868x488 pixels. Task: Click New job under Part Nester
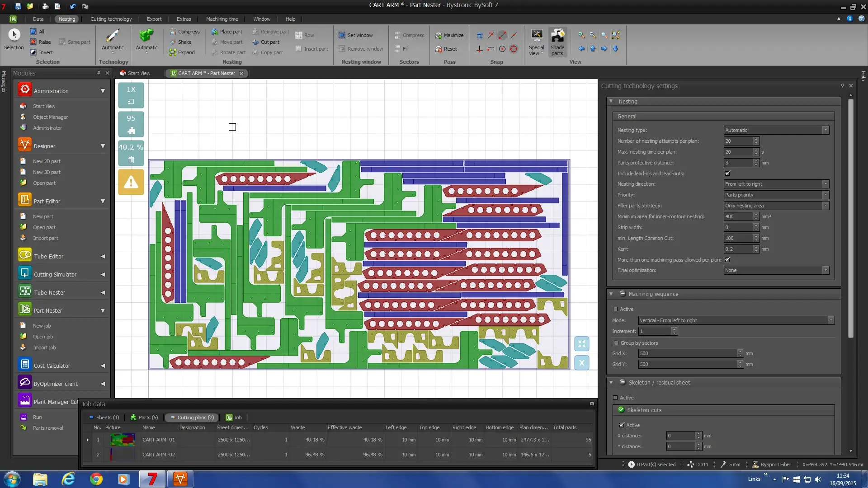point(42,326)
